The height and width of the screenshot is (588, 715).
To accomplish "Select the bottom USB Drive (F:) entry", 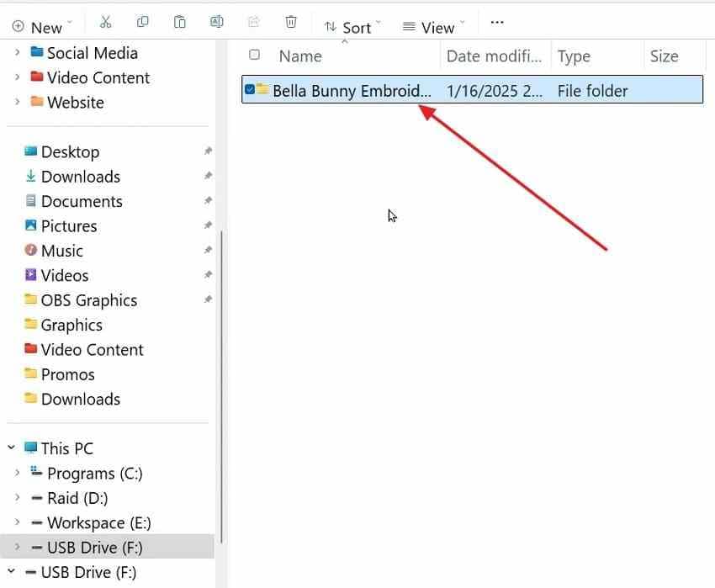I will click(x=88, y=572).
